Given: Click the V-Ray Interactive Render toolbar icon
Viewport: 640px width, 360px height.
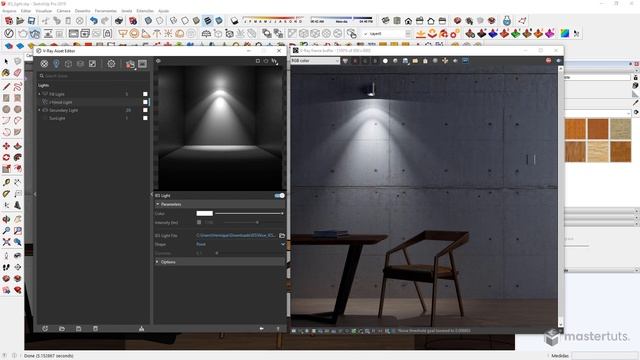Looking at the screenshot, I should click(x=35, y=33).
